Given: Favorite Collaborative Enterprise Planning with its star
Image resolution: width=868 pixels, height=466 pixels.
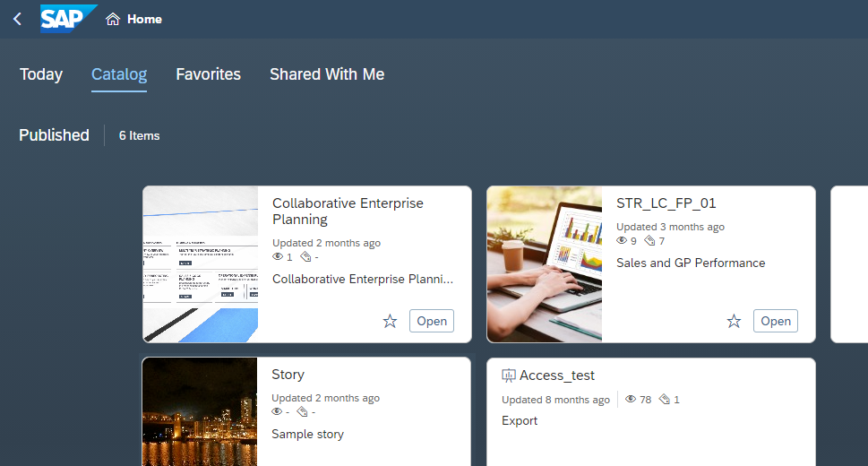Looking at the screenshot, I should click(x=390, y=322).
